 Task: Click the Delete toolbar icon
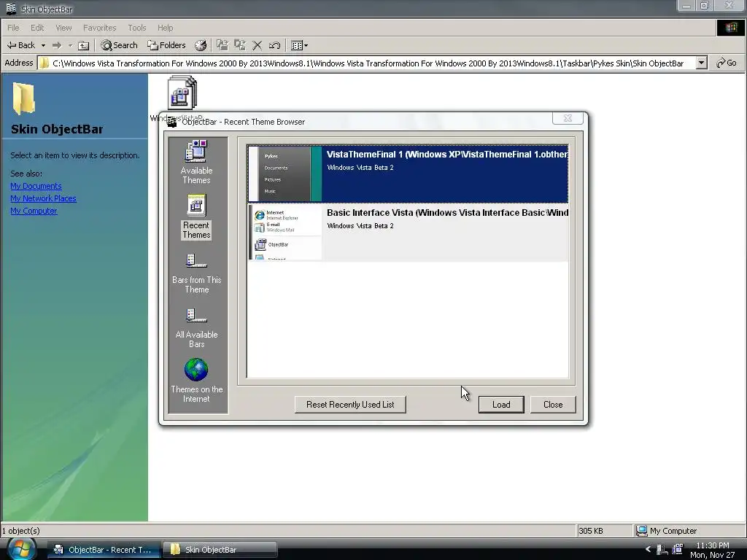258,45
